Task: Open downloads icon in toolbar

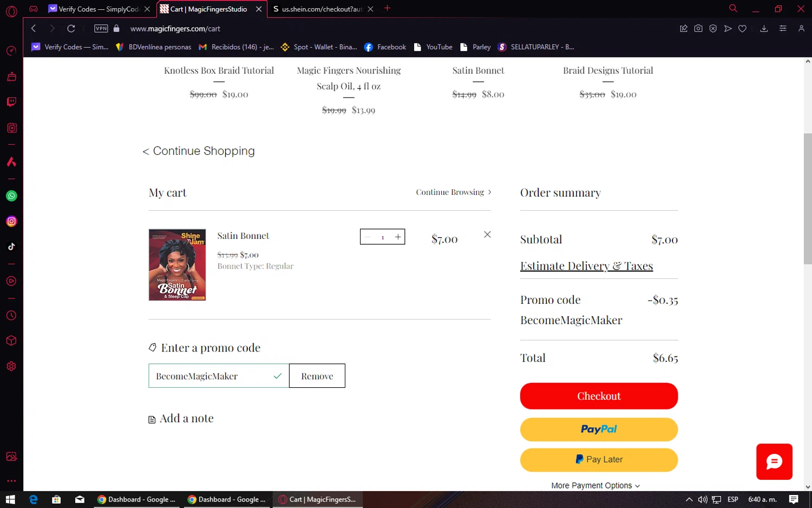Action: click(x=764, y=29)
